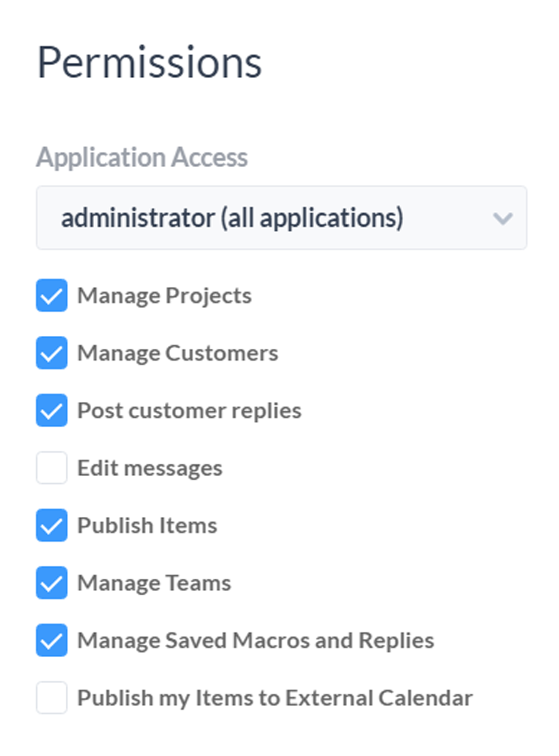Enable the Edit messages checkbox

click(51, 468)
